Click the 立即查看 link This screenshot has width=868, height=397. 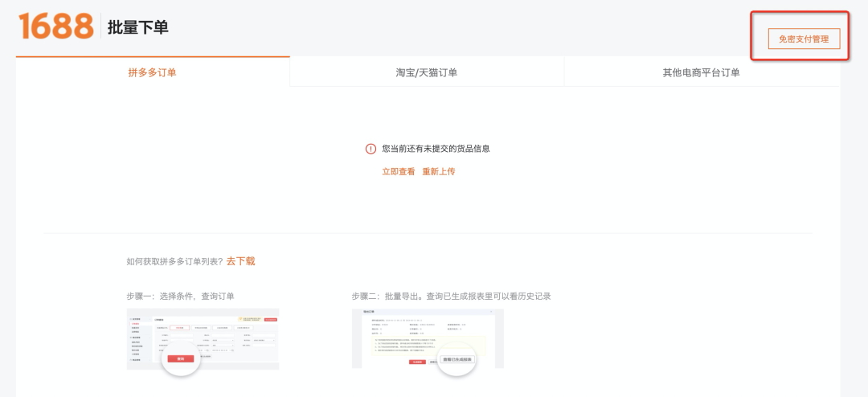[x=399, y=172]
